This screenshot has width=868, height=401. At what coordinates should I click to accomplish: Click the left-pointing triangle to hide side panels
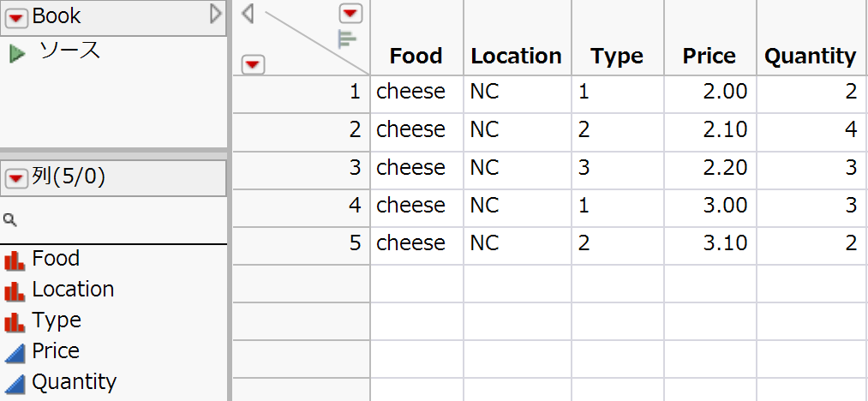click(x=248, y=14)
